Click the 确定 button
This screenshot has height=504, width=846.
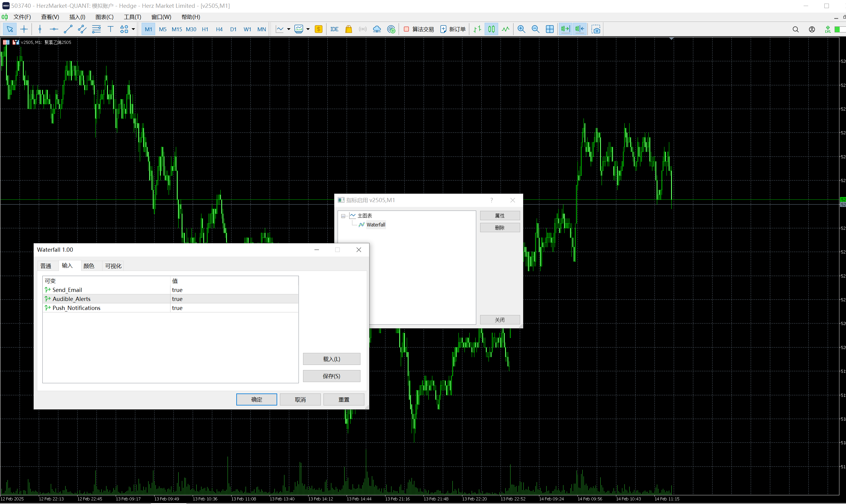click(x=256, y=399)
